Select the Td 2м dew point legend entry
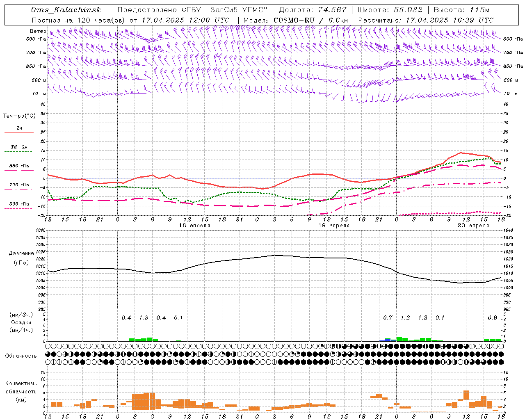This screenshot has width=525, height=420. (x=19, y=147)
